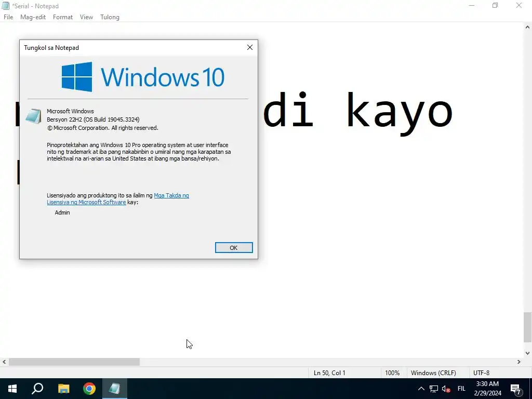Open the clock showing 3:30 AM
The width and height of the screenshot is (532, 399).
[x=487, y=389]
